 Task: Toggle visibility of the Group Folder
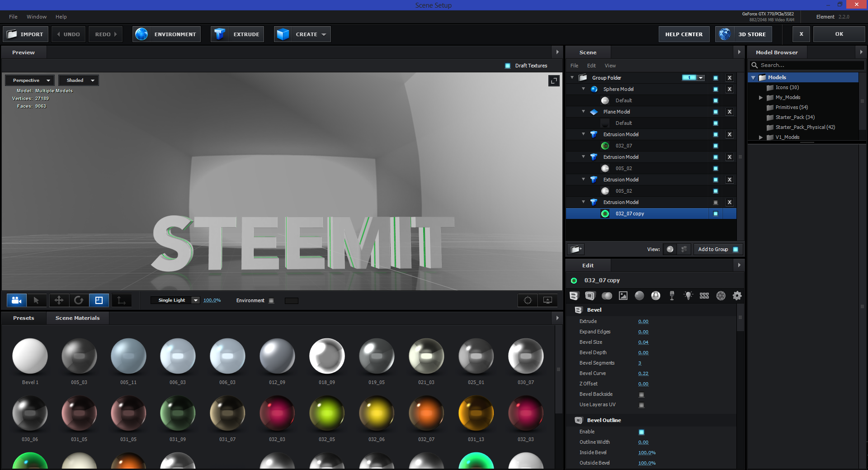(716, 78)
